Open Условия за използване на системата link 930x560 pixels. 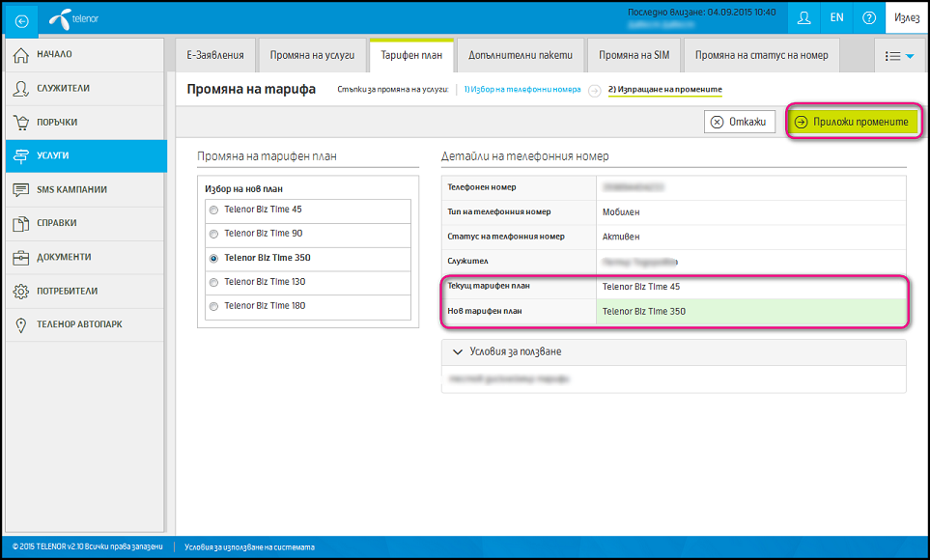point(250,546)
